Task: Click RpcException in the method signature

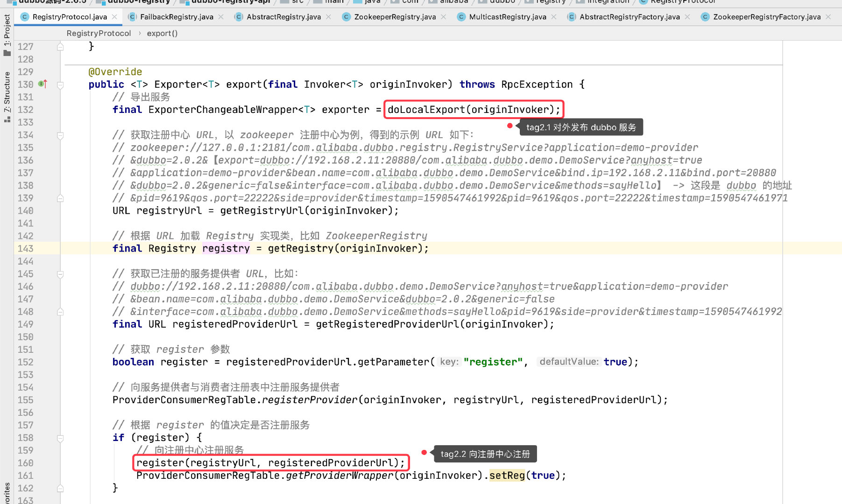Action: [537, 84]
